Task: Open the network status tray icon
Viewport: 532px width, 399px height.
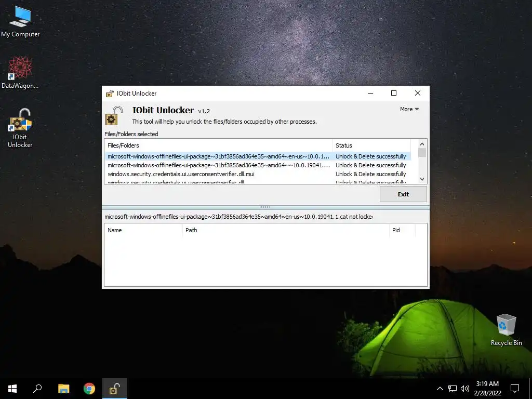Action: tap(453, 389)
